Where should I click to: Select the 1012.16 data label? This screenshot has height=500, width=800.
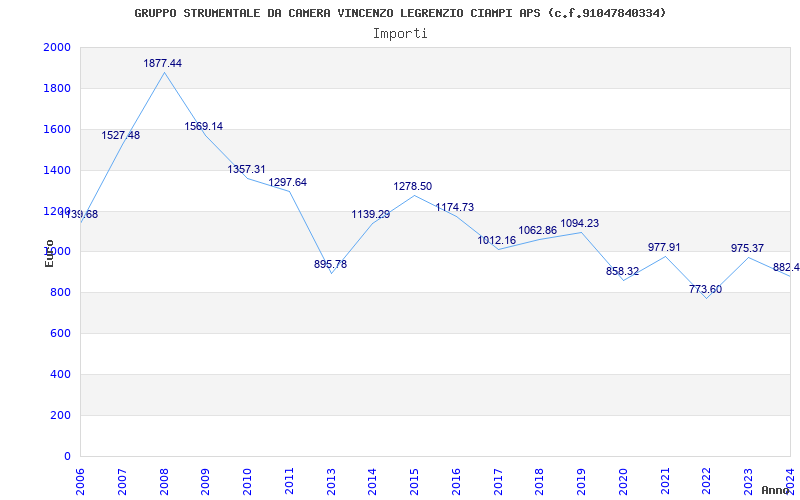496,240
